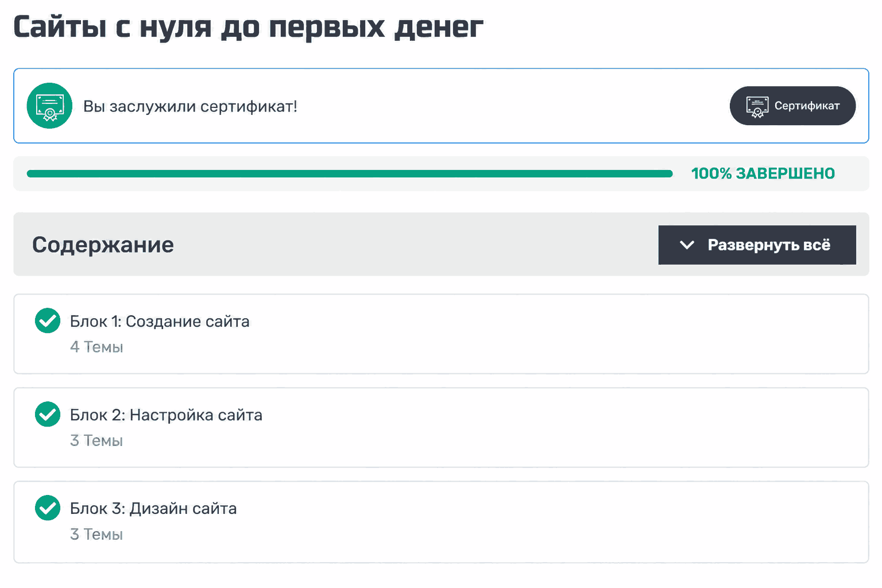Viewport: 882px width, 588px height.
Task: Click the "3 Темы" count under Блок 2
Action: pyautogui.click(x=96, y=440)
